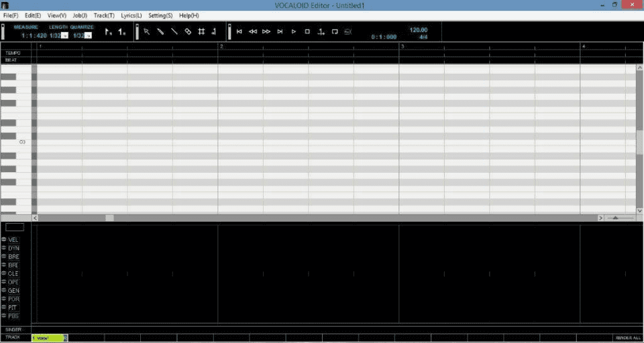
Task: Select the VEL control parameter
Action: [13, 240]
